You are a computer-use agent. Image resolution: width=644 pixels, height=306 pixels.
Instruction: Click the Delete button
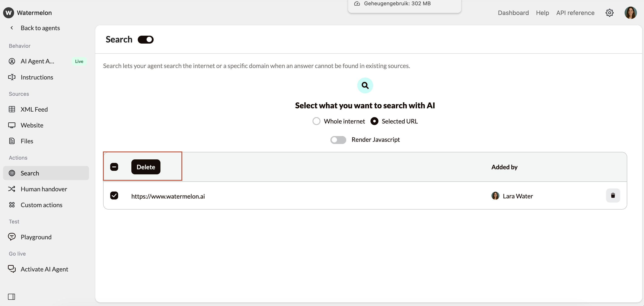coord(146,167)
